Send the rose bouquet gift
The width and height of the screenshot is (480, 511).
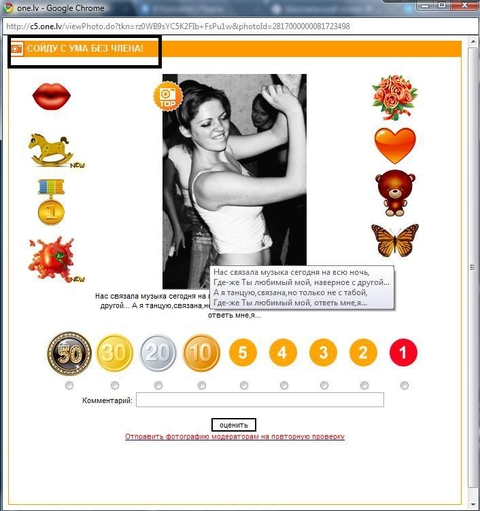coord(395,97)
